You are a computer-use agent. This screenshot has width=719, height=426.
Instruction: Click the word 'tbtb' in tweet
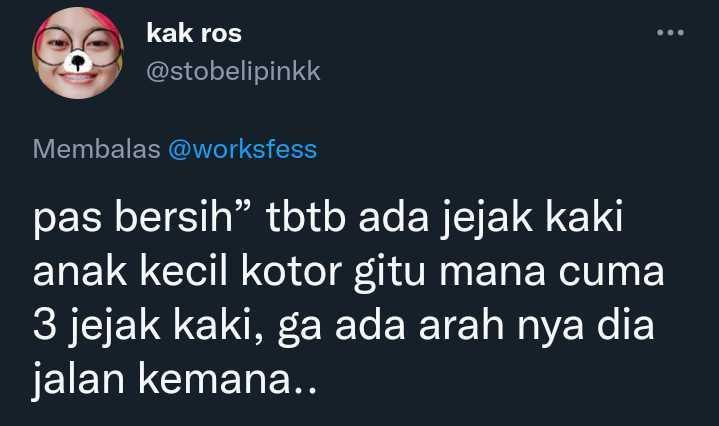[306, 216]
